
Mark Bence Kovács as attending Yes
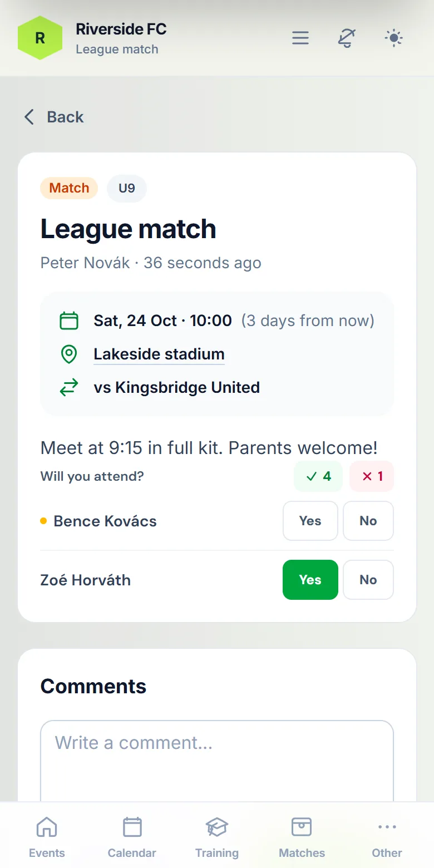pyautogui.click(x=310, y=521)
